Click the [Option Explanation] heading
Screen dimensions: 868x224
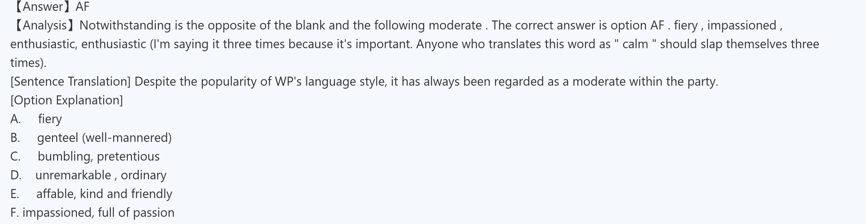pos(66,100)
